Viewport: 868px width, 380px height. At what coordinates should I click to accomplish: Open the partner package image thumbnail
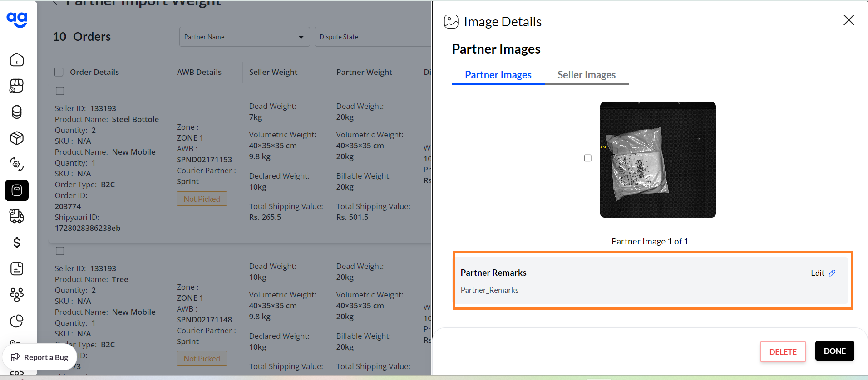pyautogui.click(x=658, y=160)
